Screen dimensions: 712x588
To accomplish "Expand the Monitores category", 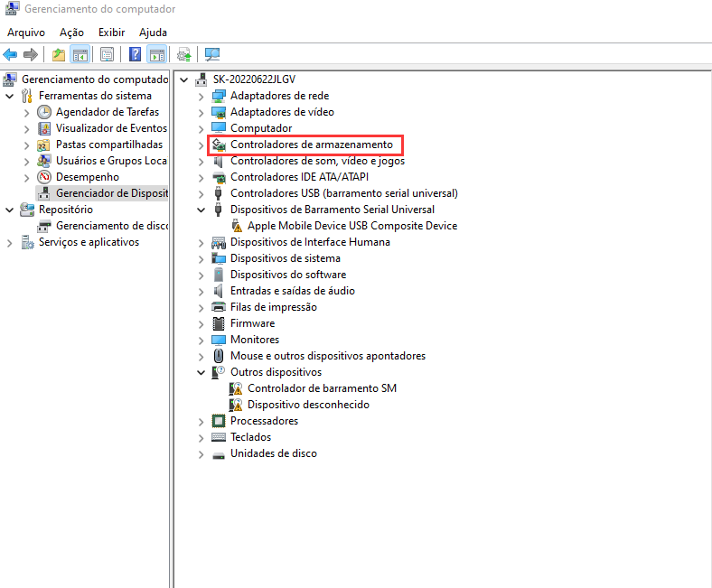I will tap(201, 341).
